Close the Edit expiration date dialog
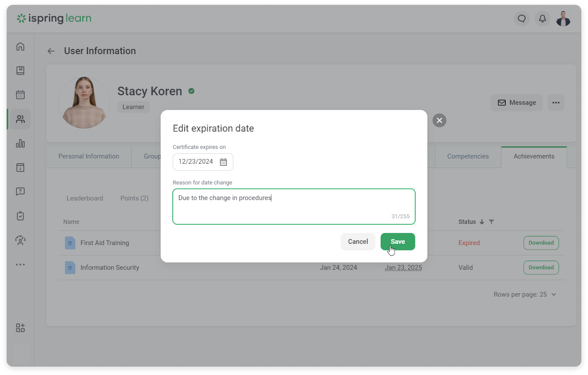This screenshot has width=588, height=375. pos(439,121)
